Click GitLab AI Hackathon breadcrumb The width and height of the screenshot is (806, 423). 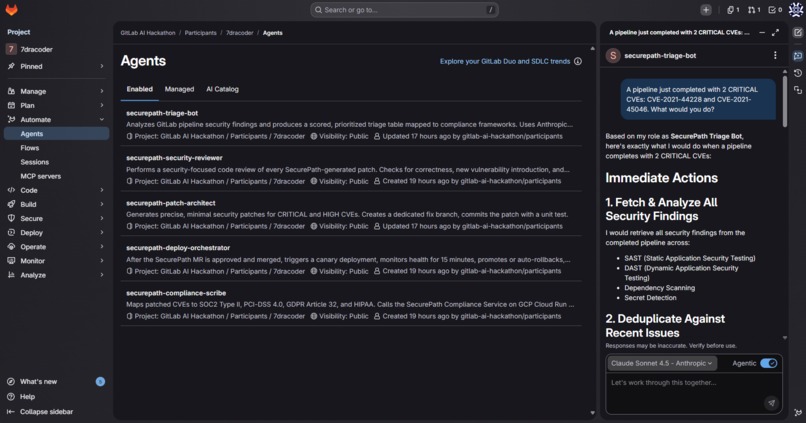pos(148,33)
